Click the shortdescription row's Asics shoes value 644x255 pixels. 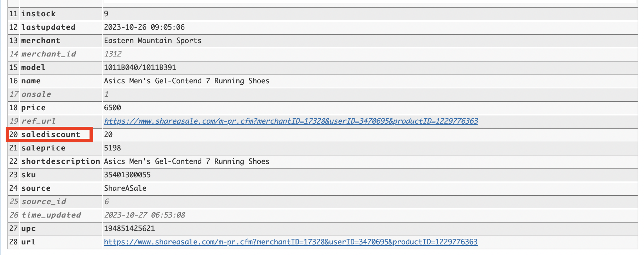pyautogui.click(x=186, y=161)
